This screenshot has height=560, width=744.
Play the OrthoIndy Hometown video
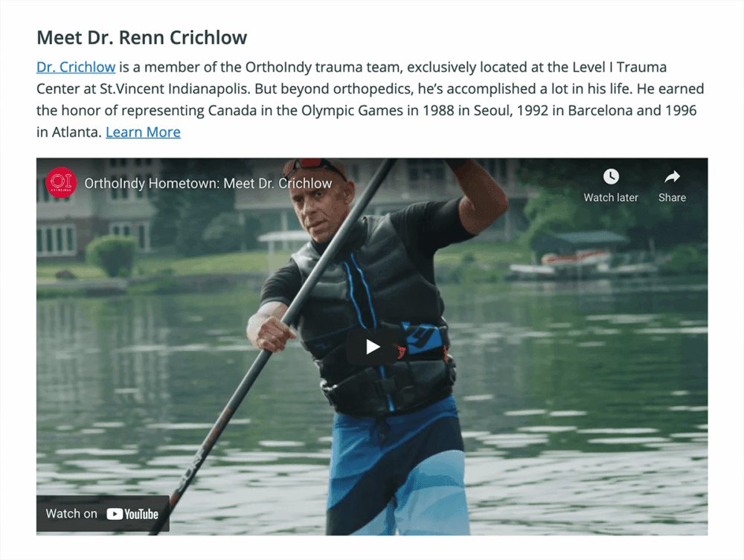click(373, 347)
